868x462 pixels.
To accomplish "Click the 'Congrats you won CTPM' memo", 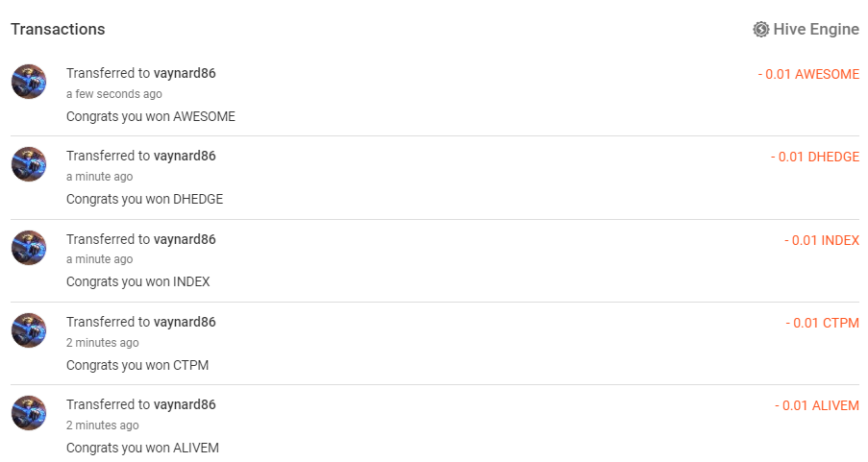I will [x=137, y=365].
